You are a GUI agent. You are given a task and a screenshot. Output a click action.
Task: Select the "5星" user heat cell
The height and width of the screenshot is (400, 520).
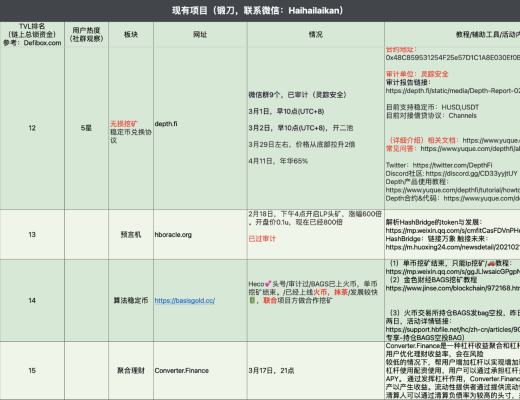point(86,128)
